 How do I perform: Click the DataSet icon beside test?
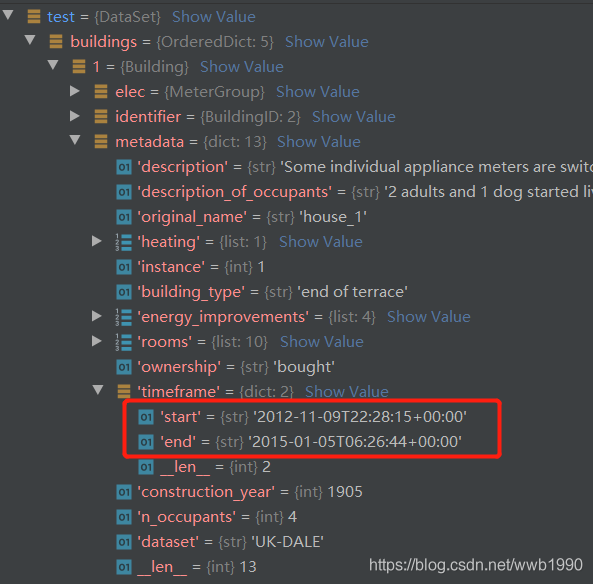(34, 17)
